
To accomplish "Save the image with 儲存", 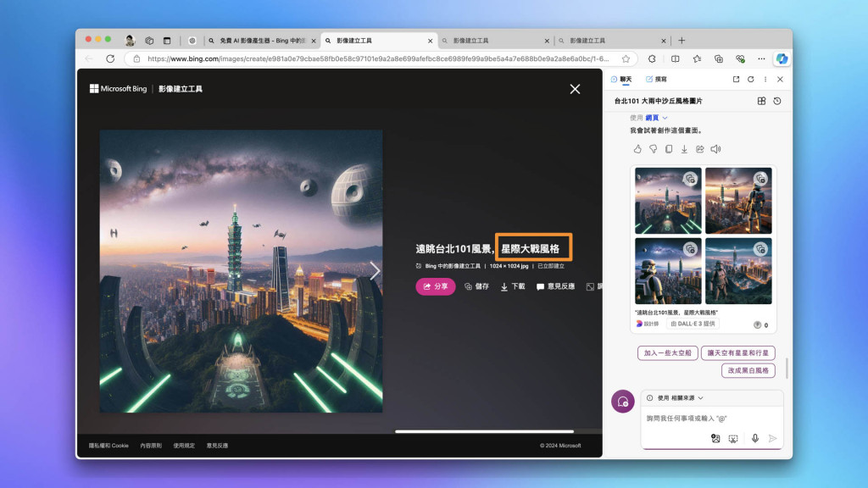I will tap(476, 286).
